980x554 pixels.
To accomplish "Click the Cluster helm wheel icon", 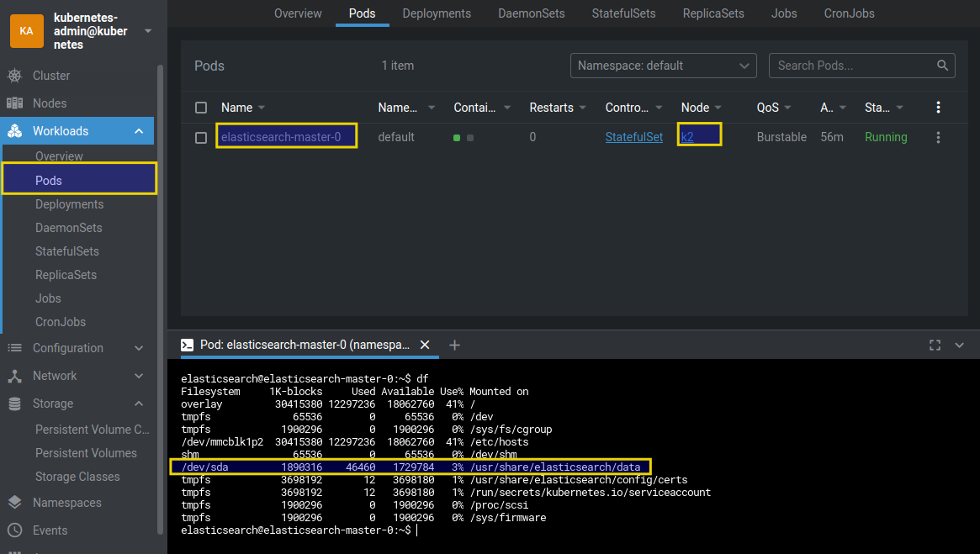I will [x=14, y=76].
